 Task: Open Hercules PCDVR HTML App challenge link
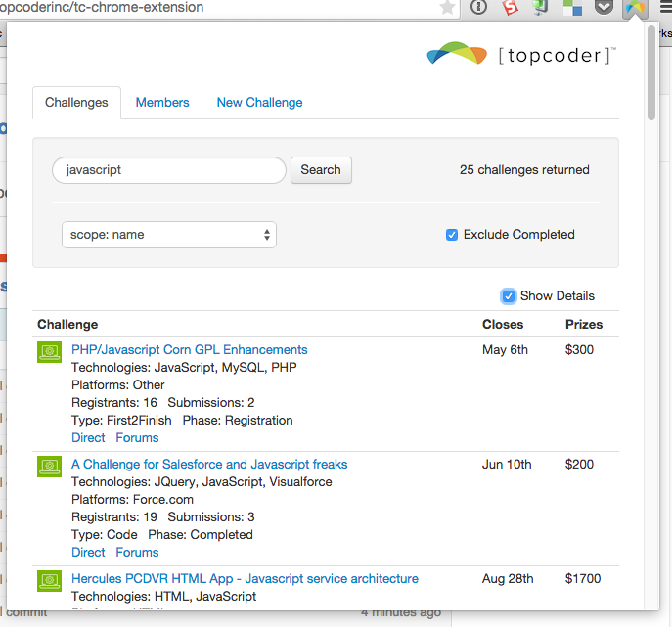[x=246, y=578]
